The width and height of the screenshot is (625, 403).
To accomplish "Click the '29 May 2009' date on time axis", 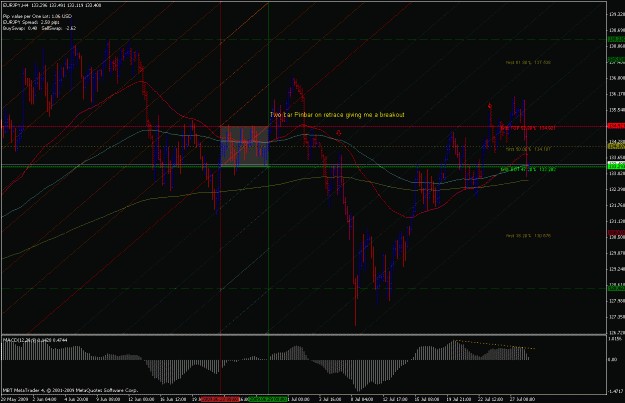I will [x=15, y=399].
